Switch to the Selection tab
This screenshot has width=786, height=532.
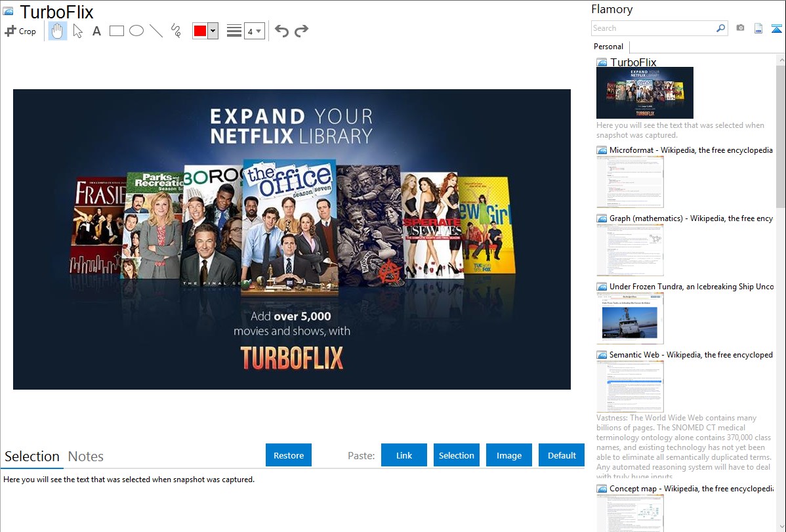click(x=32, y=457)
